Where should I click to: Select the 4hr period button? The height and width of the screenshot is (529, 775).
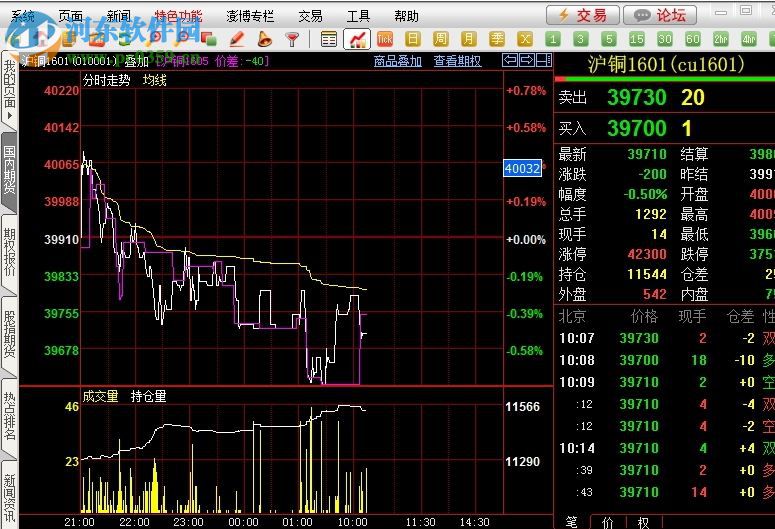coord(749,39)
